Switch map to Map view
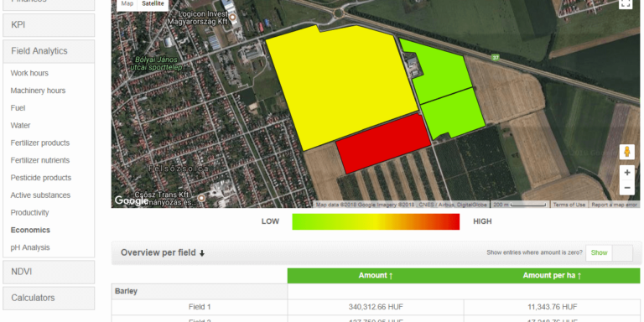This screenshot has height=322, width=644. 127,3
